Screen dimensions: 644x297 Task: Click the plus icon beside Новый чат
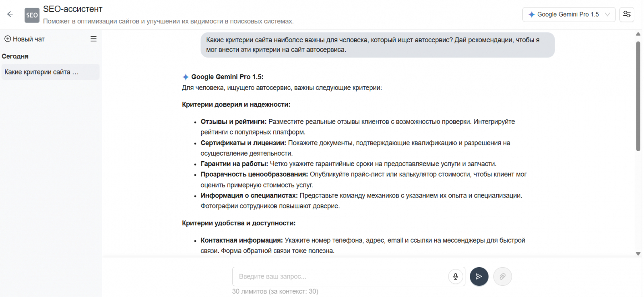[x=7, y=39]
